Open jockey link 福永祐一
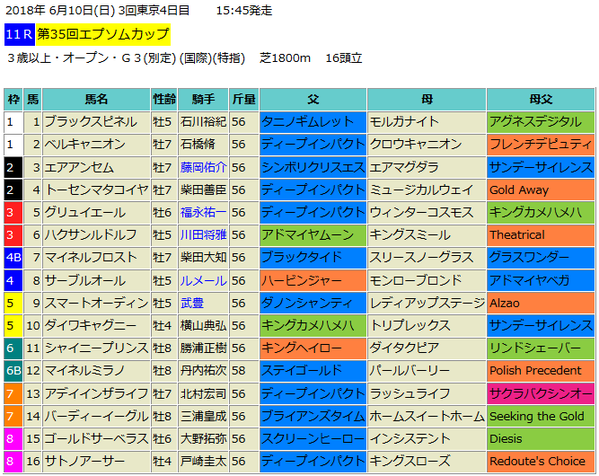This screenshot has height=476, width=599. coord(203,212)
